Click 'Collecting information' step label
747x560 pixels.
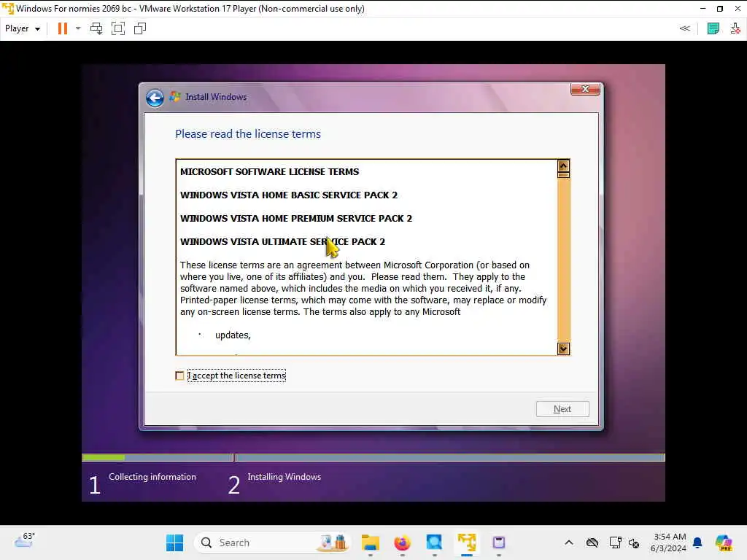152,477
